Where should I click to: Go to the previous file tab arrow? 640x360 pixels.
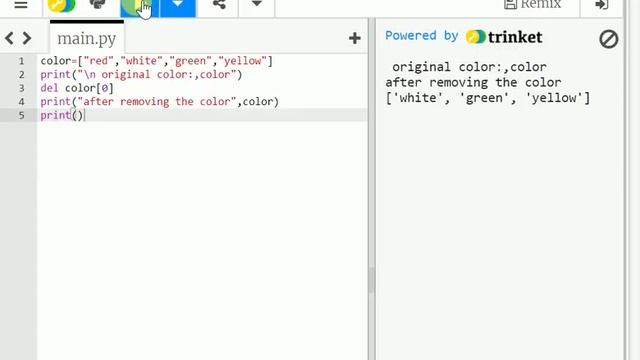(9, 38)
